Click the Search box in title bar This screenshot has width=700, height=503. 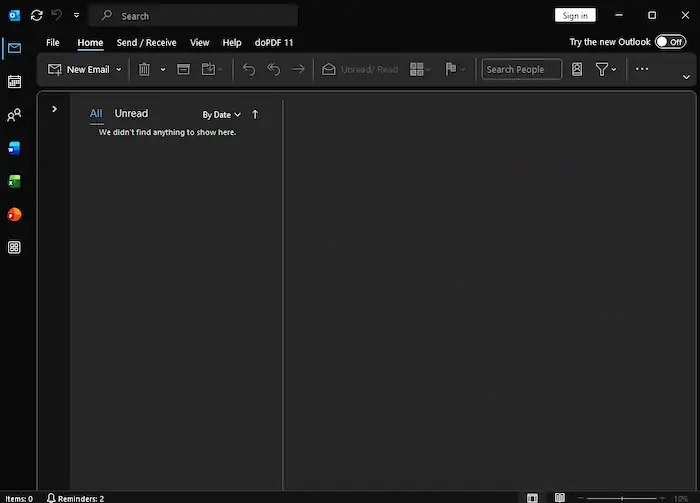193,16
